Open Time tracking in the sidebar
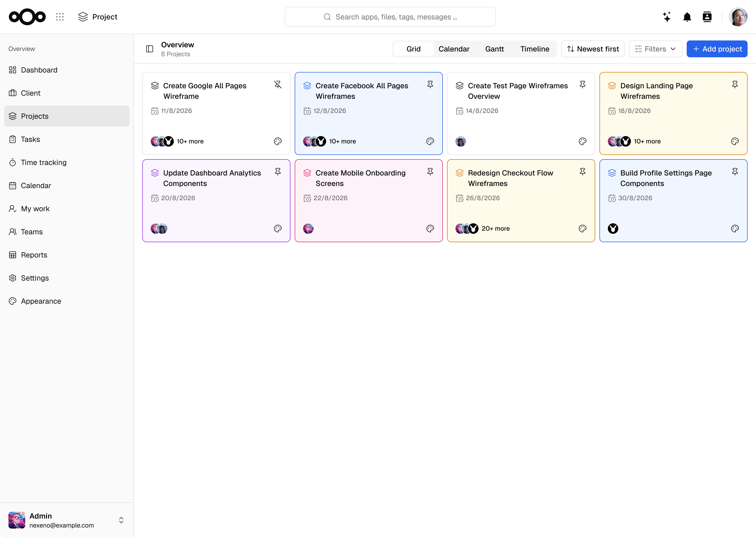This screenshot has width=756, height=538. (67, 162)
